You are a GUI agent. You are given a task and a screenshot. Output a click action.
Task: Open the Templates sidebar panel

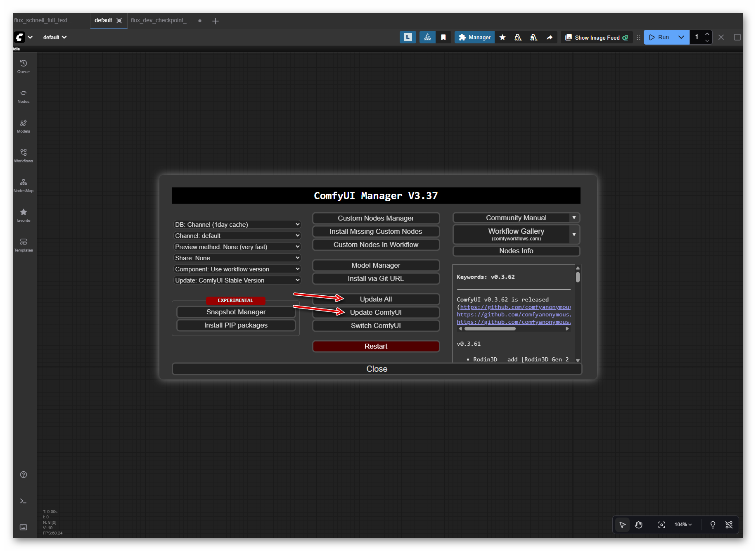tap(23, 245)
